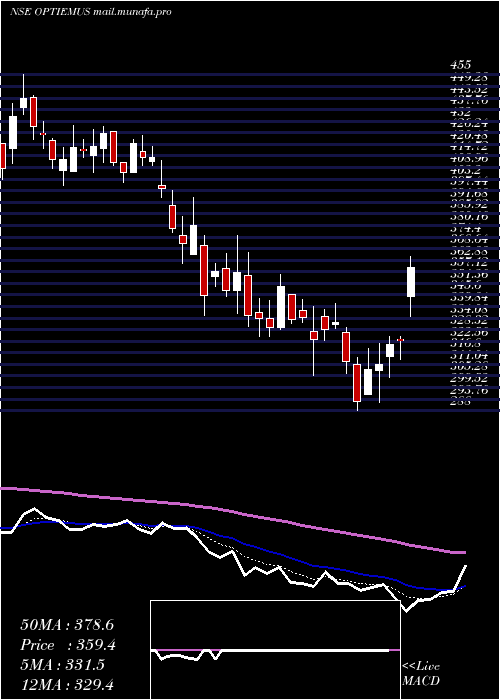Select the 339.84 price level label
The height and width of the screenshot is (700, 500).
469,298
